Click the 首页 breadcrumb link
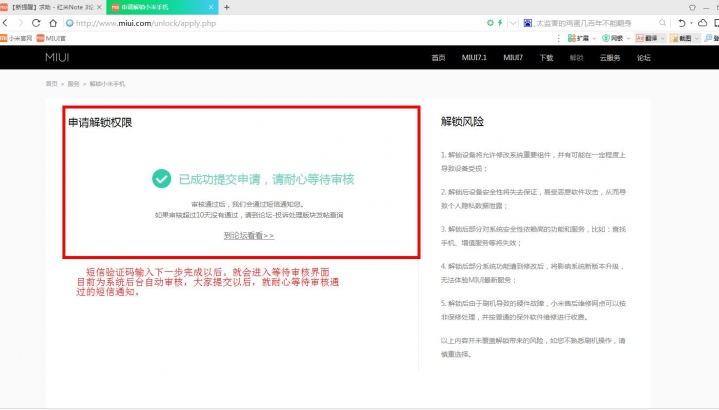 (x=51, y=84)
